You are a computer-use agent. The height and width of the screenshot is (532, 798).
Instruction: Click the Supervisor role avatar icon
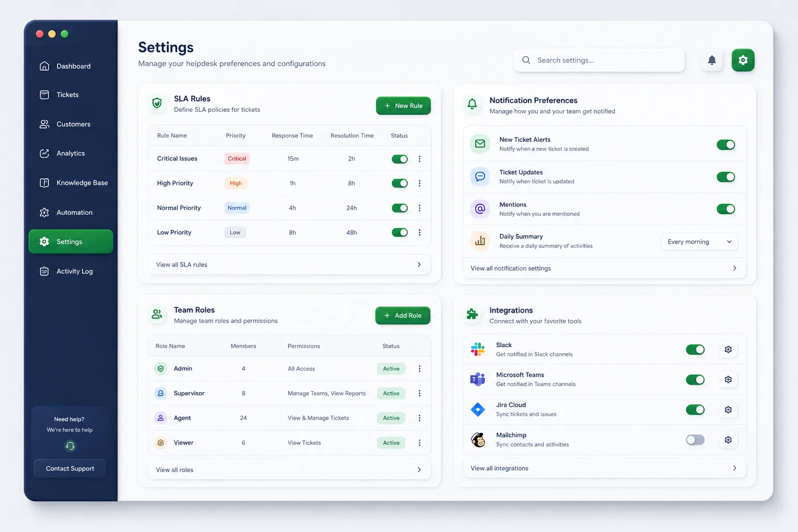click(x=161, y=393)
